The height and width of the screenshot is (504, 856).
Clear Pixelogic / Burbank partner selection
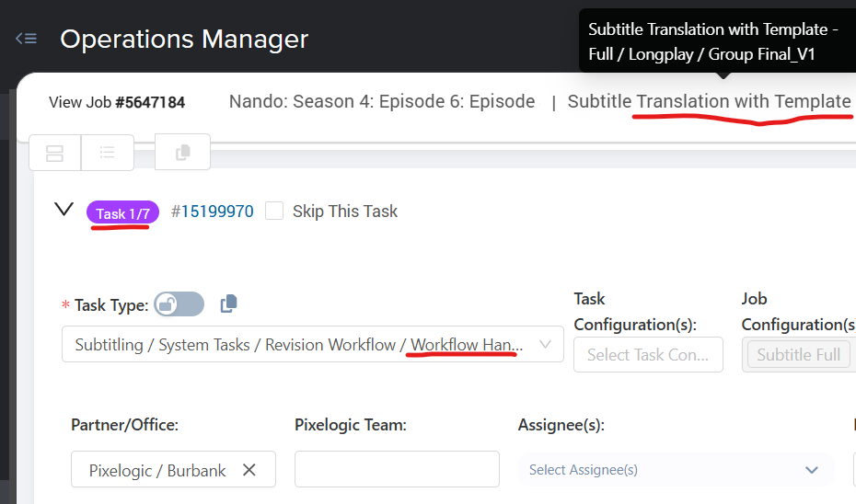coord(249,470)
